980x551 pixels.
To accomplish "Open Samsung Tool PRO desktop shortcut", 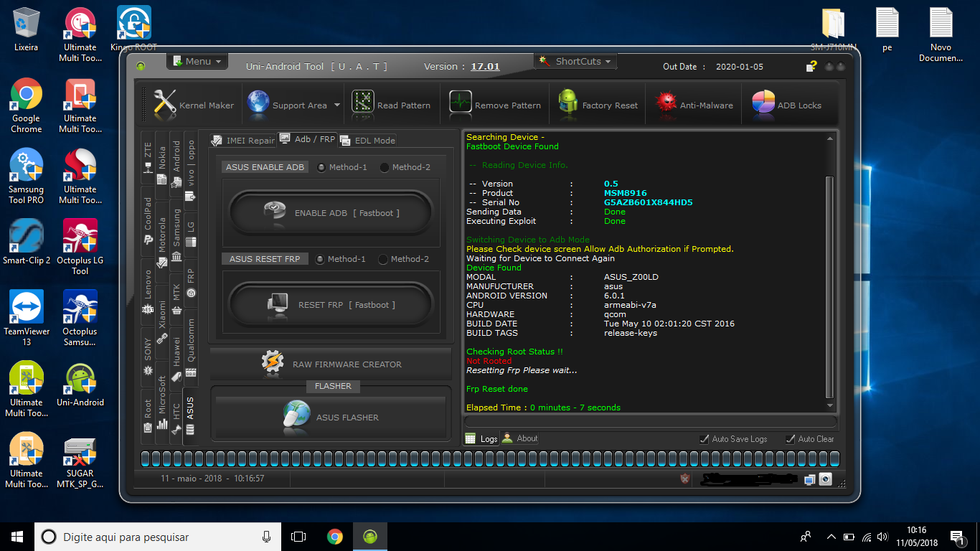I will 27,176.
